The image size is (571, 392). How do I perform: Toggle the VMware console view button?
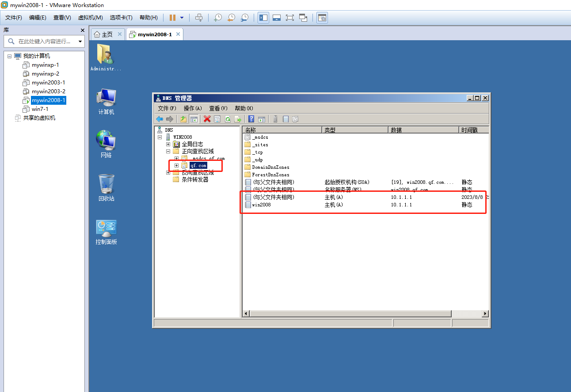coord(322,18)
